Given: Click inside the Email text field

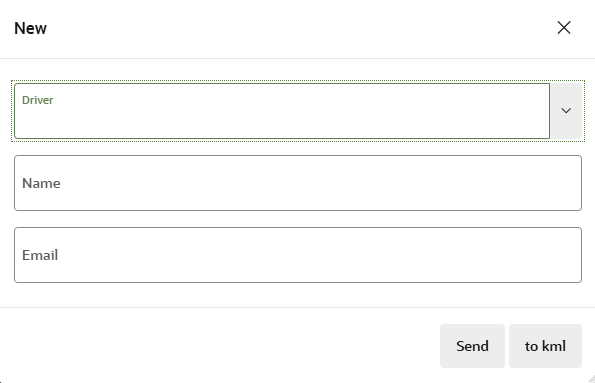Looking at the screenshot, I should click(298, 255).
